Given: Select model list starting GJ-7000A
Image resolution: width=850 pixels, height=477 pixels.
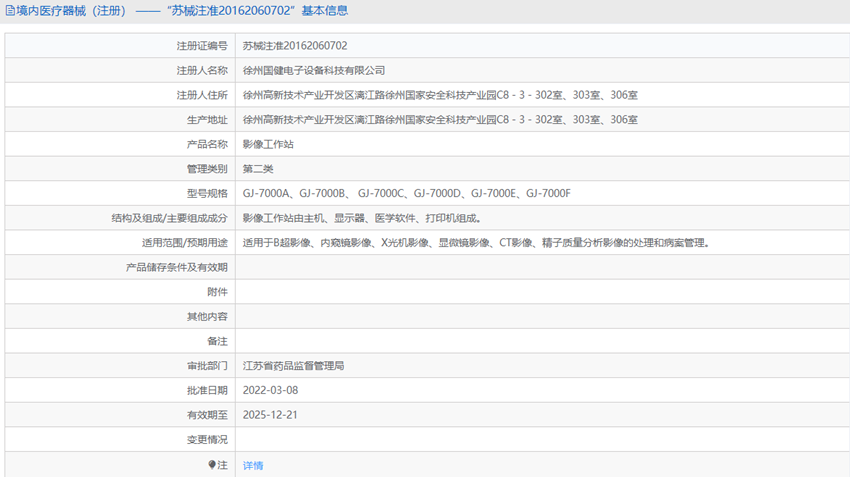Looking at the screenshot, I should [407, 194].
